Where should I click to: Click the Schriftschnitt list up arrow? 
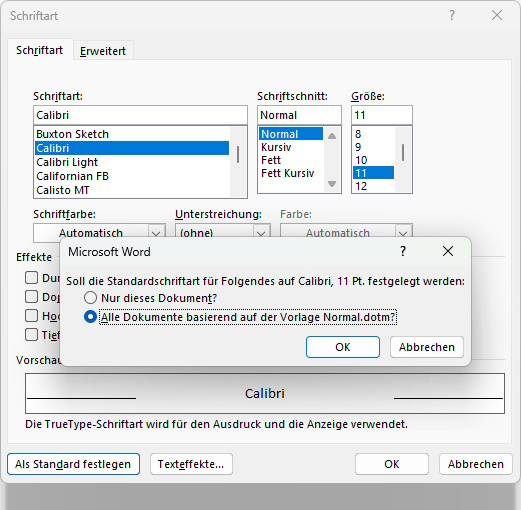[332, 136]
